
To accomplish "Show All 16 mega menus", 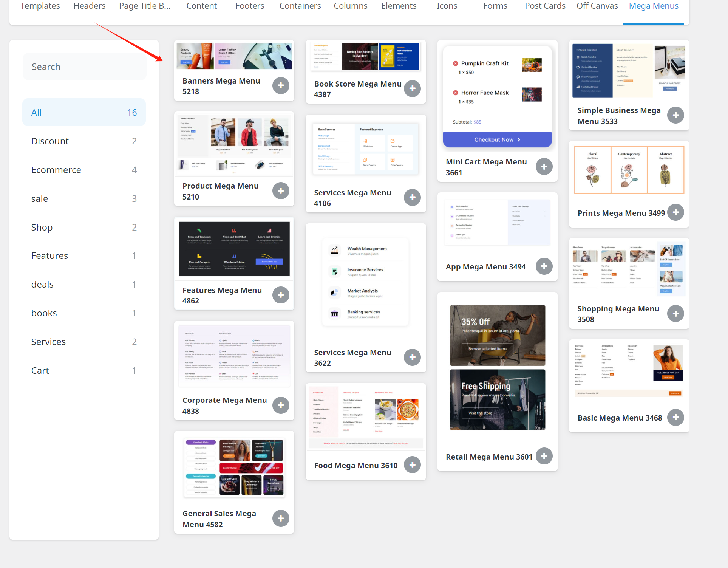I will click(x=84, y=113).
